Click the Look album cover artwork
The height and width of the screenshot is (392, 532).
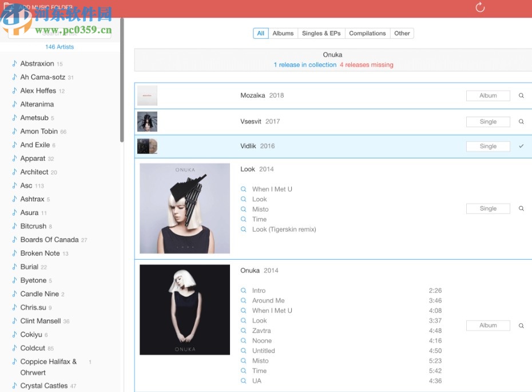[185, 208]
